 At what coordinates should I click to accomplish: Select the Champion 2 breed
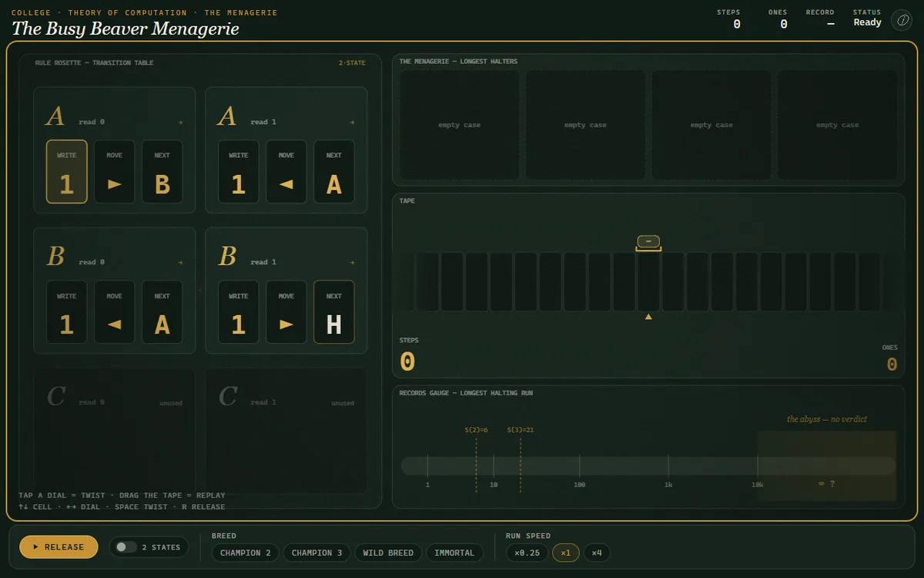pos(246,553)
